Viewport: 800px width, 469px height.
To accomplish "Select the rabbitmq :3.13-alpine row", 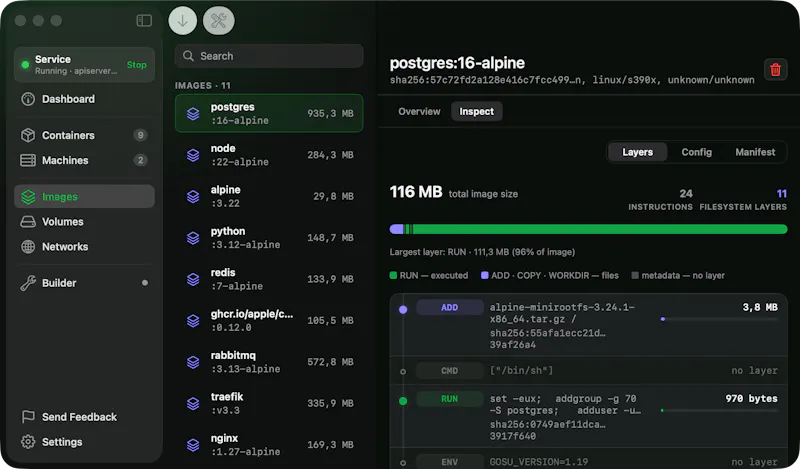I will click(x=269, y=362).
